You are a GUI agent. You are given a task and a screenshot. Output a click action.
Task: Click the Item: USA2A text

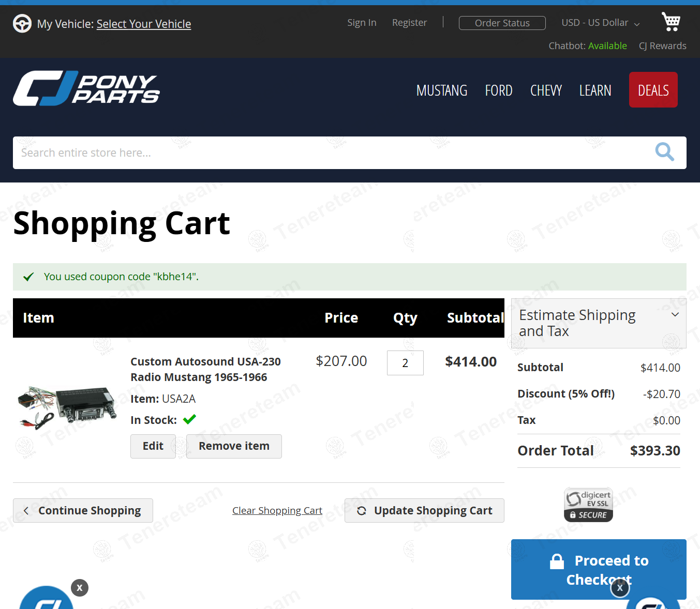(x=163, y=399)
